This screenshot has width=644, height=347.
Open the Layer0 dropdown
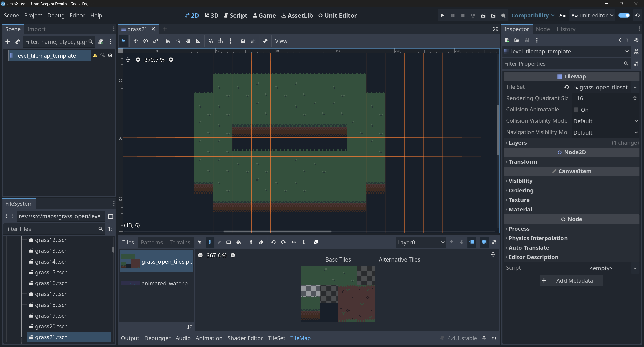tap(421, 242)
